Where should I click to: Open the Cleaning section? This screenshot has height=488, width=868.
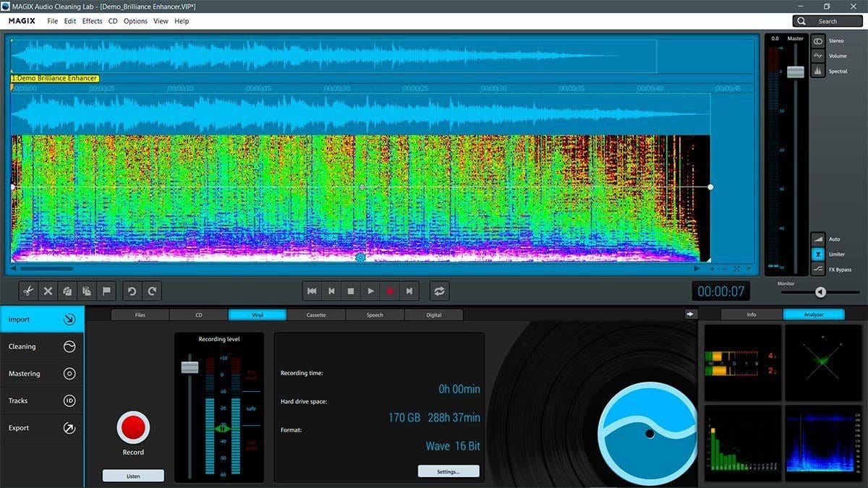[x=42, y=346]
